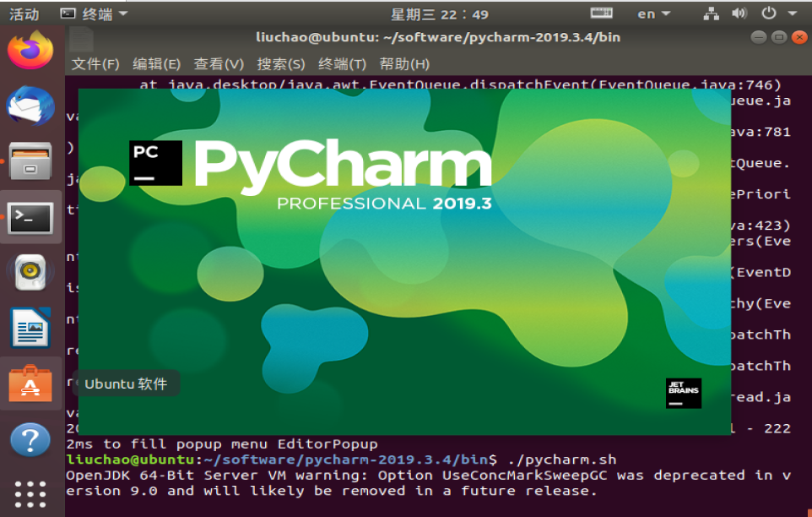Minimize the terminal window

tap(759, 37)
